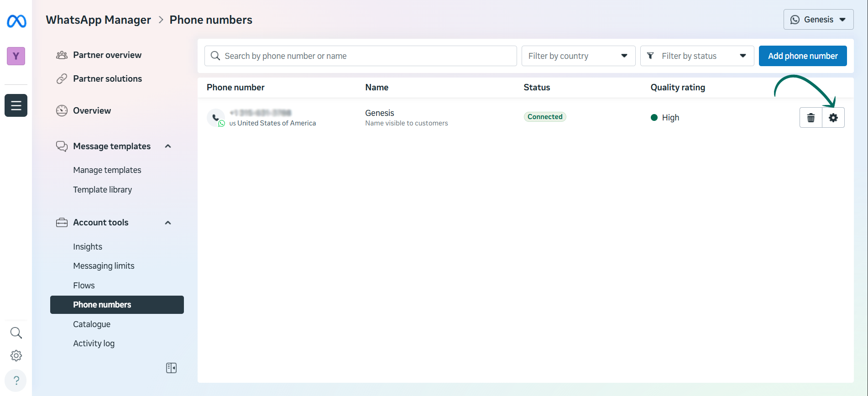Click the Add phone number button
Viewport: 868px width, 396px height.
[802, 56]
